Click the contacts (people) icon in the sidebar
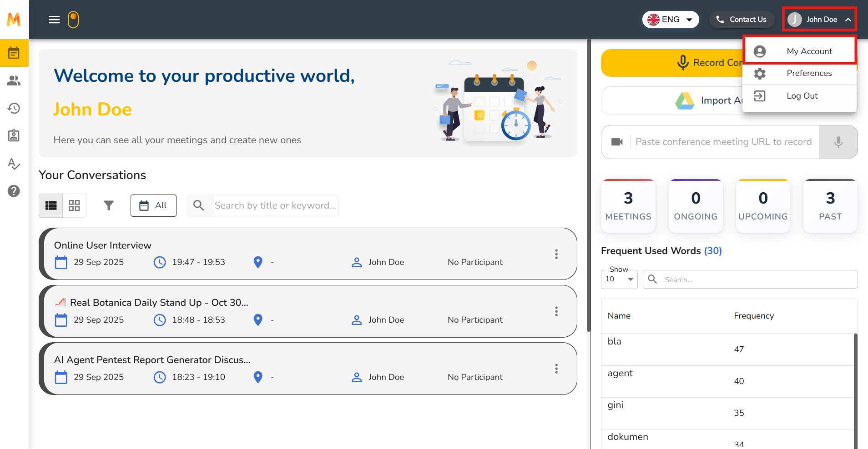Image resolution: width=868 pixels, height=449 pixels. point(14,80)
